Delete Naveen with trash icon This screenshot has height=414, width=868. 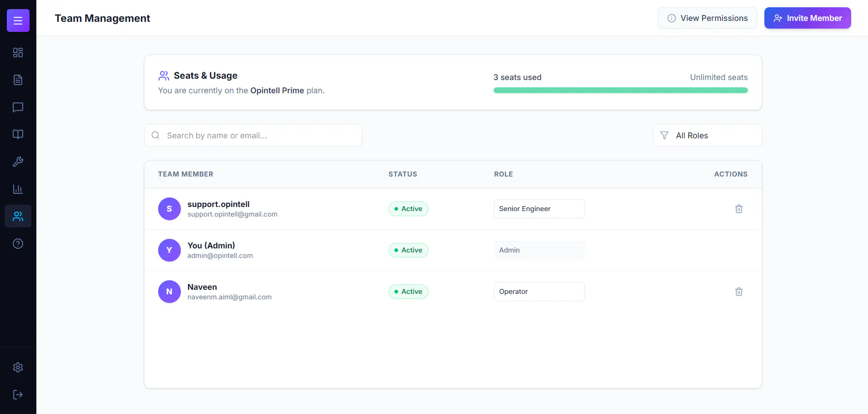pos(739,292)
